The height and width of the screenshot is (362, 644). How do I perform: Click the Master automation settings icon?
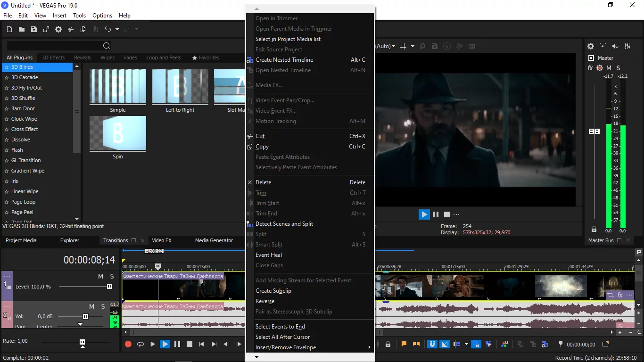(600, 68)
